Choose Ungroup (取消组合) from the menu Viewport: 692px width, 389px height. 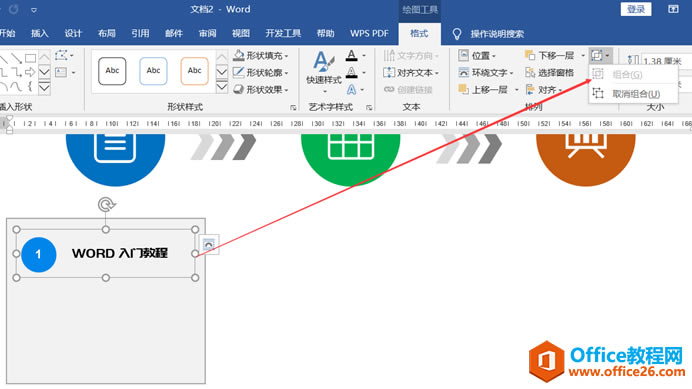point(632,94)
